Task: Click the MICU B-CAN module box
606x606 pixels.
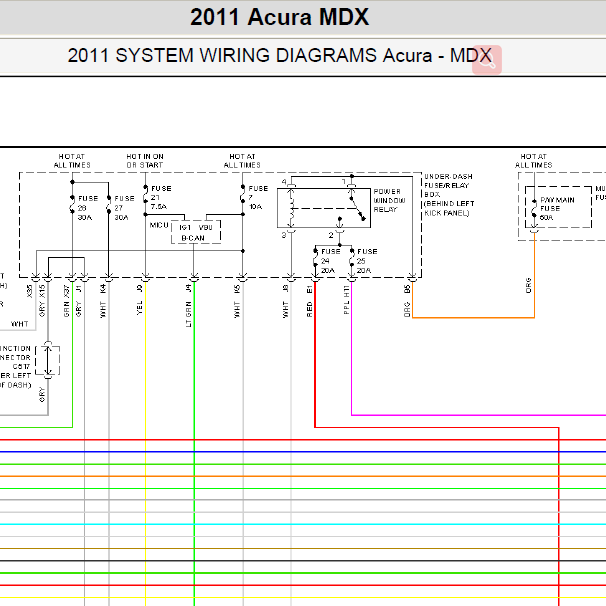Action: point(195,232)
